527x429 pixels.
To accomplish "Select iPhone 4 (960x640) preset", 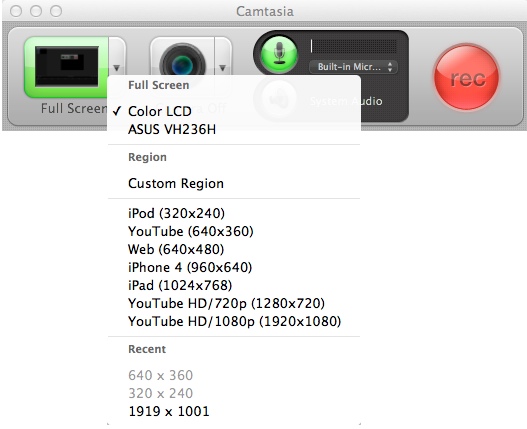I will pos(234,267).
